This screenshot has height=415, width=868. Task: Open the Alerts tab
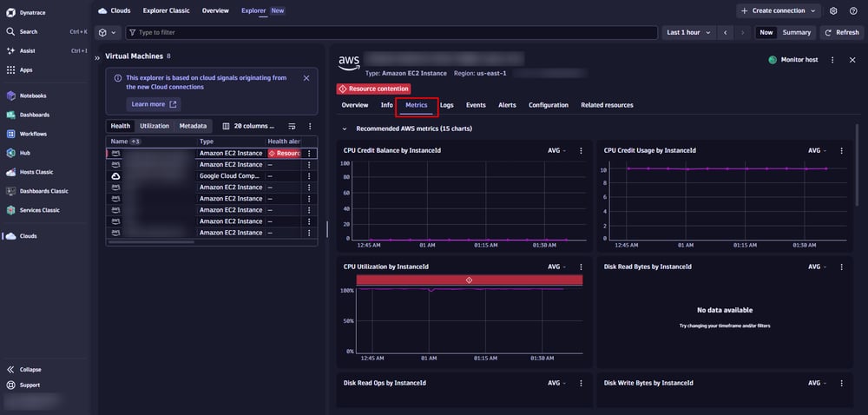pos(507,105)
